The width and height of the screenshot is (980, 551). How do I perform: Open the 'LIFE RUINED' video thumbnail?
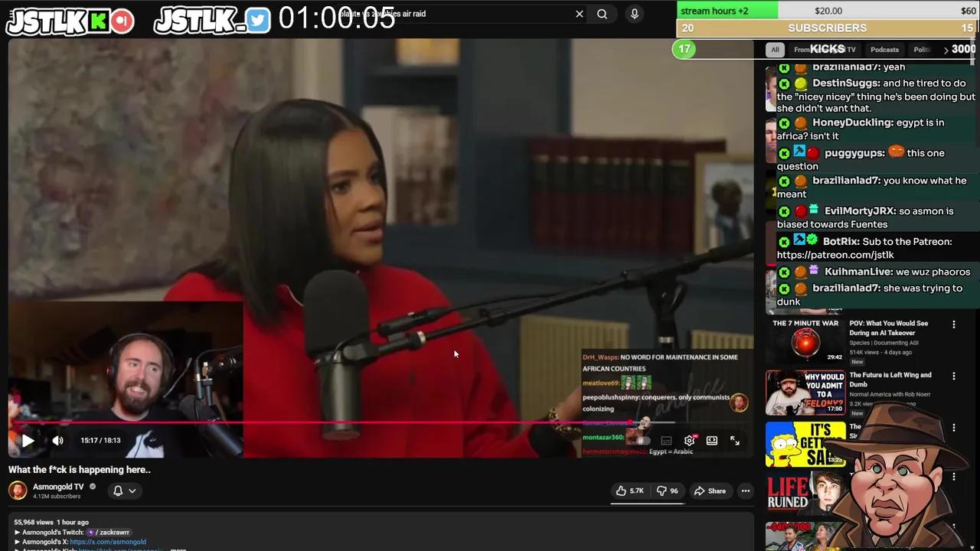(805, 494)
